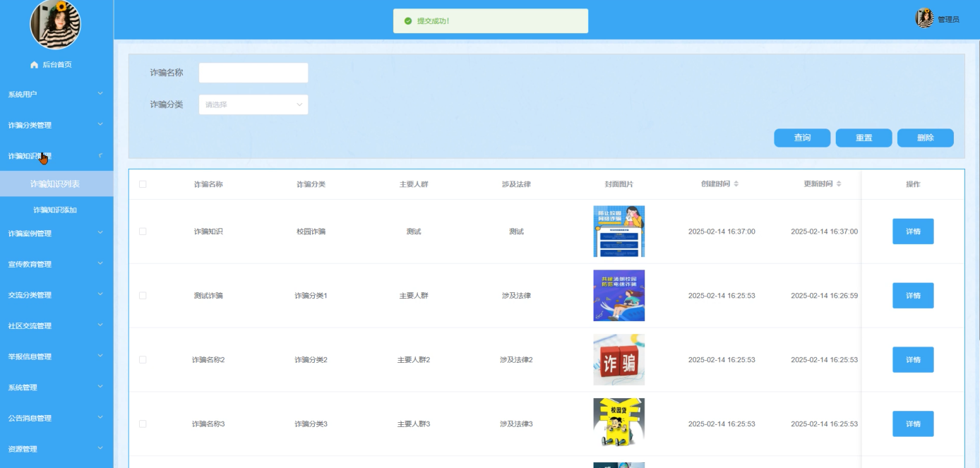
Task: Expand the 诈骗分类管理 sidebar chevron
Action: (100, 125)
